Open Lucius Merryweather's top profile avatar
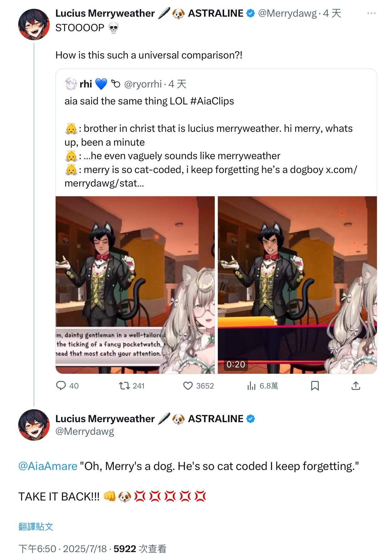Image resolution: width=392 pixels, height=559 pixels. click(x=34, y=25)
